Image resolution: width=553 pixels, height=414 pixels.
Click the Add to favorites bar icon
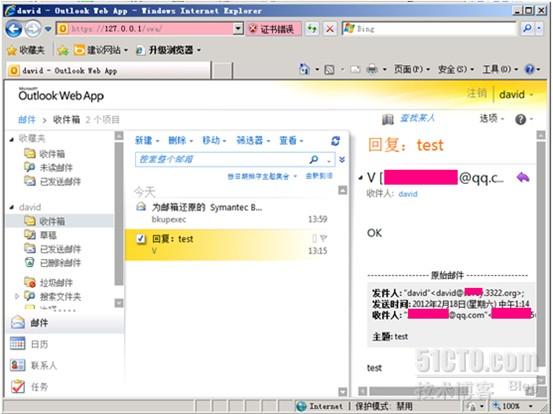click(x=63, y=51)
